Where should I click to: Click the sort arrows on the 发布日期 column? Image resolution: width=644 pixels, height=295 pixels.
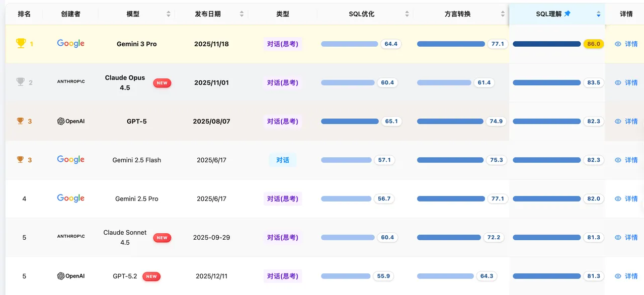[242, 14]
